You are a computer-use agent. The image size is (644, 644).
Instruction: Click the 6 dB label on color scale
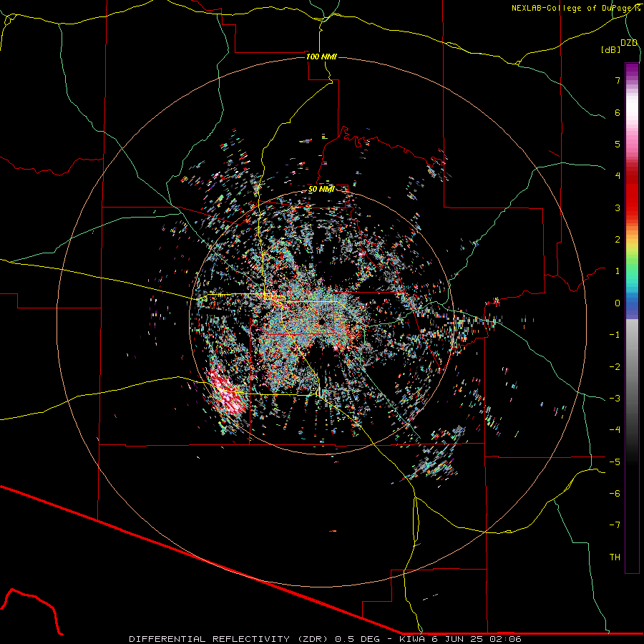pyautogui.click(x=618, y=112)
